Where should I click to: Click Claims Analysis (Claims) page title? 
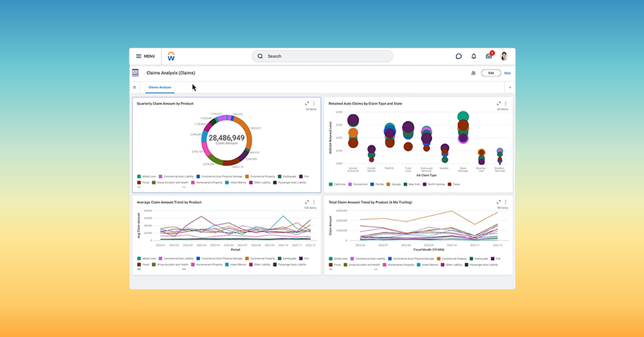coord(171,73)
